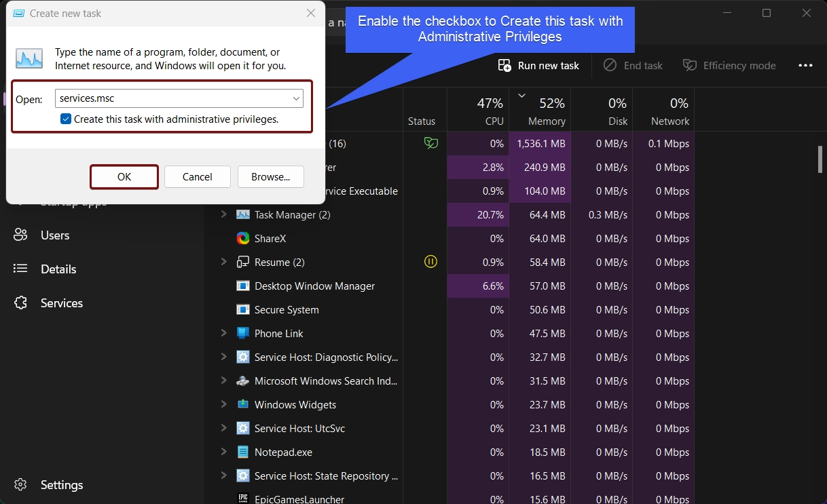Expand Service Host: Diagnostic Policy group

pyautogui.click(x=223, y=357)
